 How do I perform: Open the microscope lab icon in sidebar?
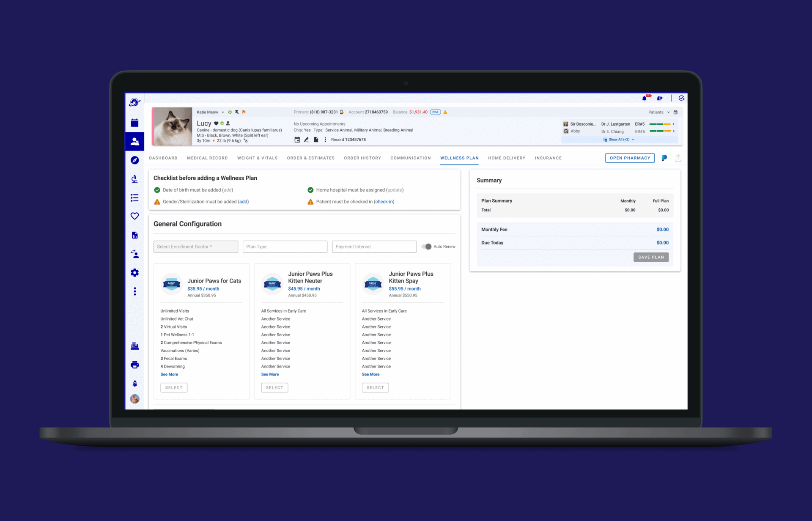coord(134,179)
